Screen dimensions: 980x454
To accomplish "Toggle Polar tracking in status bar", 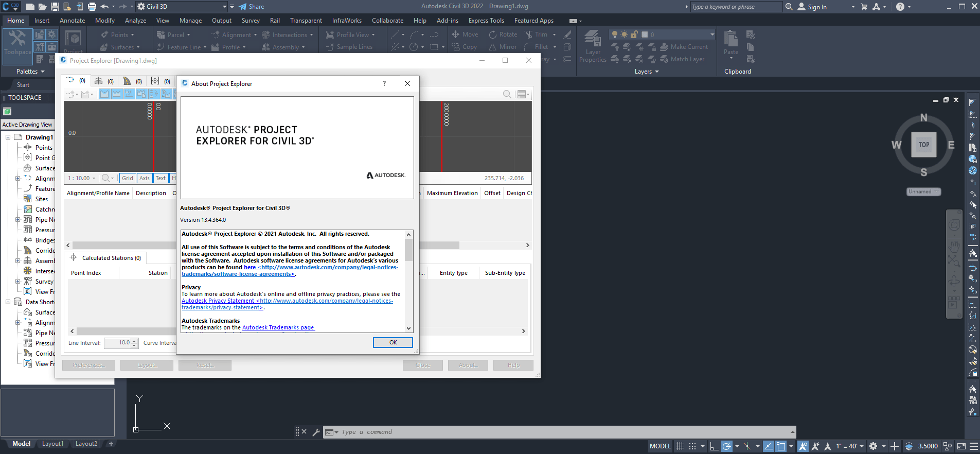I will point(726,446).
